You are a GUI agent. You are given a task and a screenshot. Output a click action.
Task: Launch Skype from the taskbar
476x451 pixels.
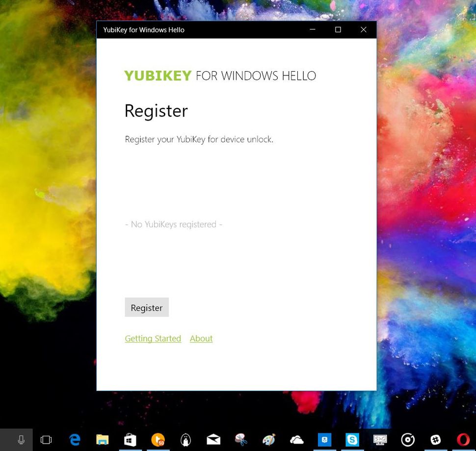click(x=352, y=440)
